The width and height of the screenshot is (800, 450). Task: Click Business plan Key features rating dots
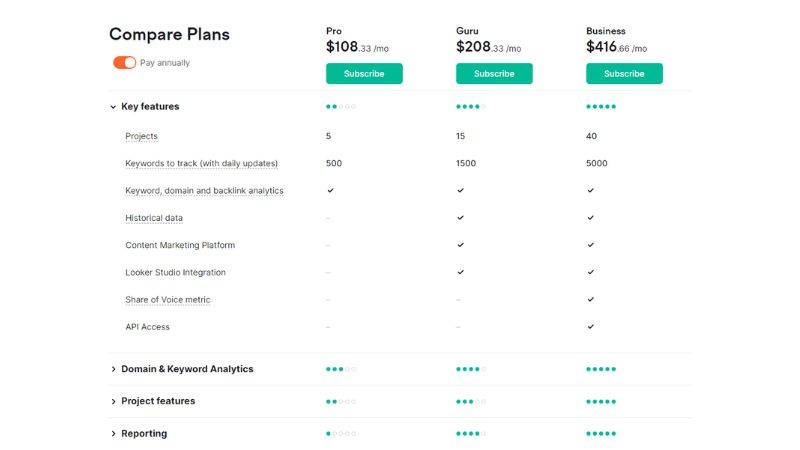tap(601, 107)
